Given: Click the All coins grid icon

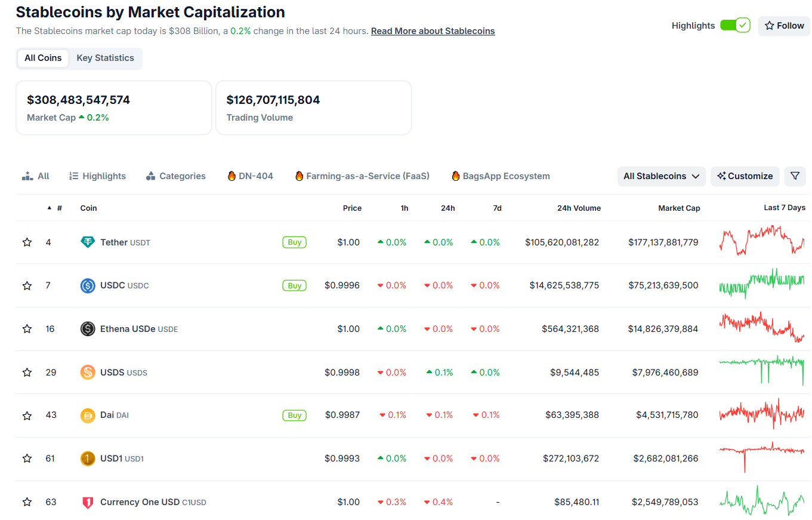Looking at the screenshot, I should (x=26, y=176).
